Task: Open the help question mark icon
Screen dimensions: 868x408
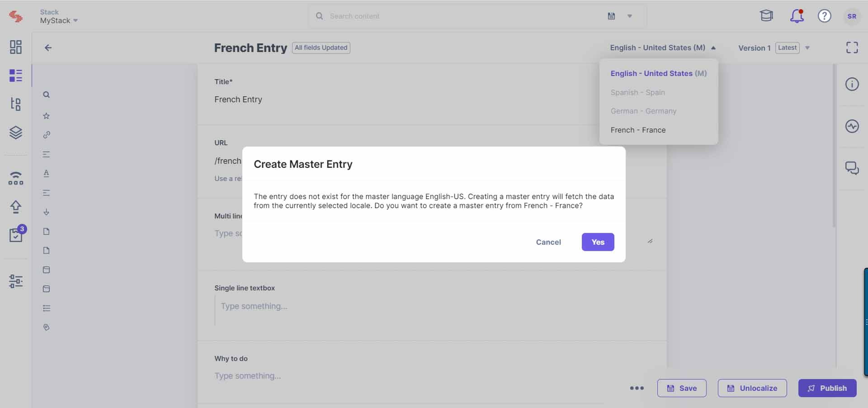Action: 824,16
